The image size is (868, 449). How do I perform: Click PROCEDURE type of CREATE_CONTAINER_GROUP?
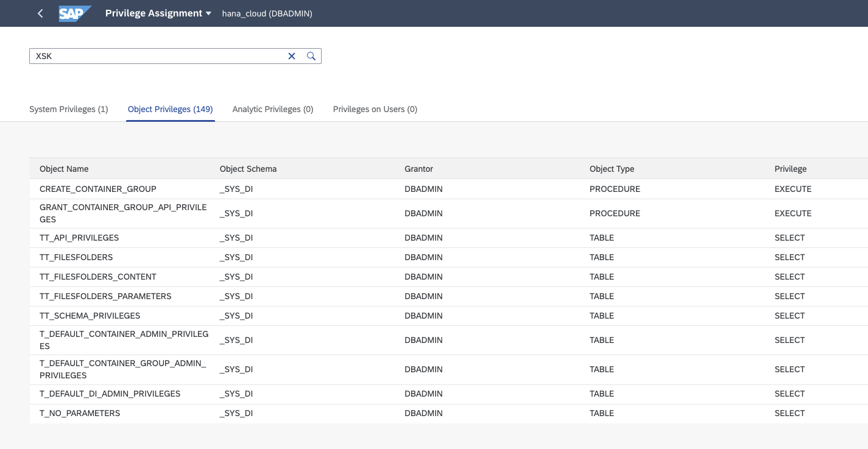point(615,189)
